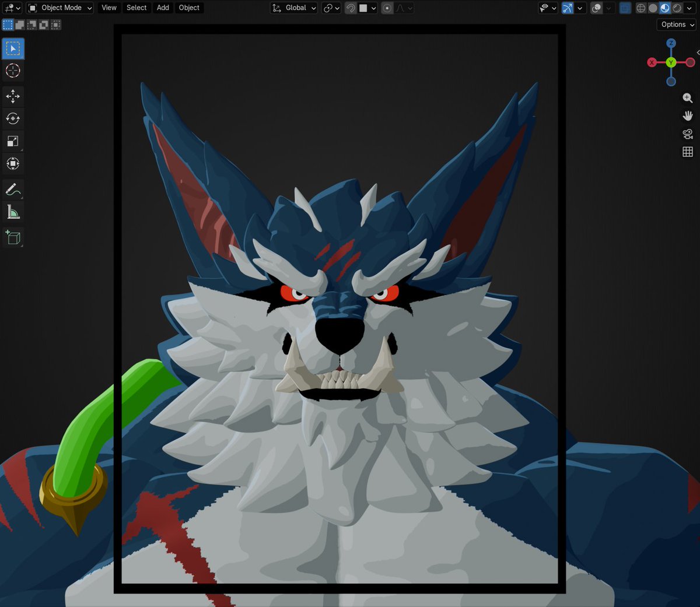Activate the Rotate tool
Image resolution: width=700 pixels, height=607 pixels.
click(x=13, y=118)
